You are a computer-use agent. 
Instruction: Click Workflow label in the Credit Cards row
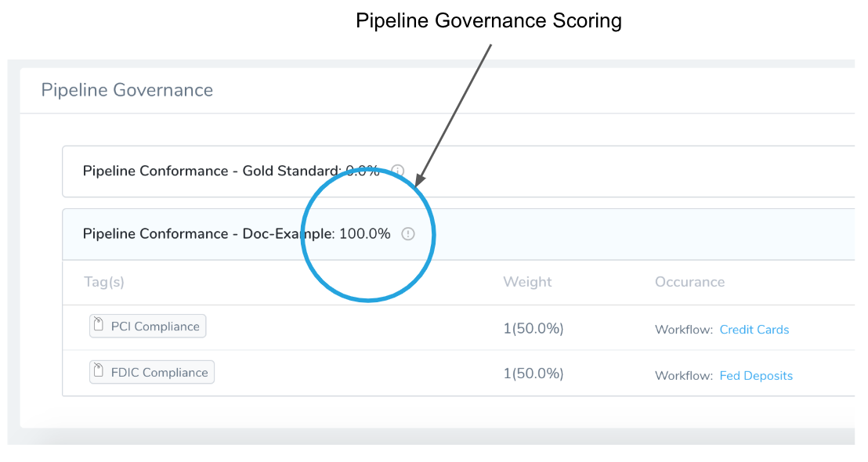point(684,330)
